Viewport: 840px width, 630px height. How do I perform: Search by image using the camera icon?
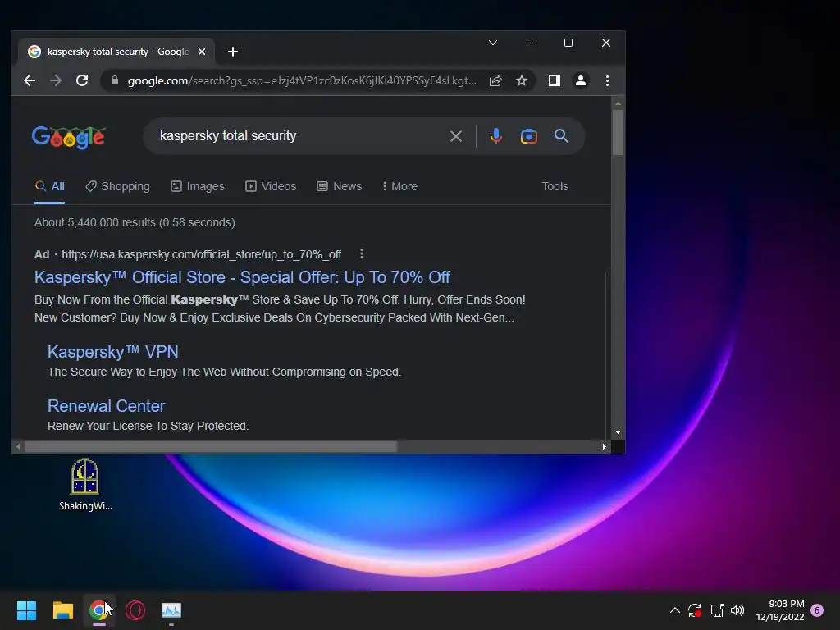pyautogui.click(x=529, y=136)
